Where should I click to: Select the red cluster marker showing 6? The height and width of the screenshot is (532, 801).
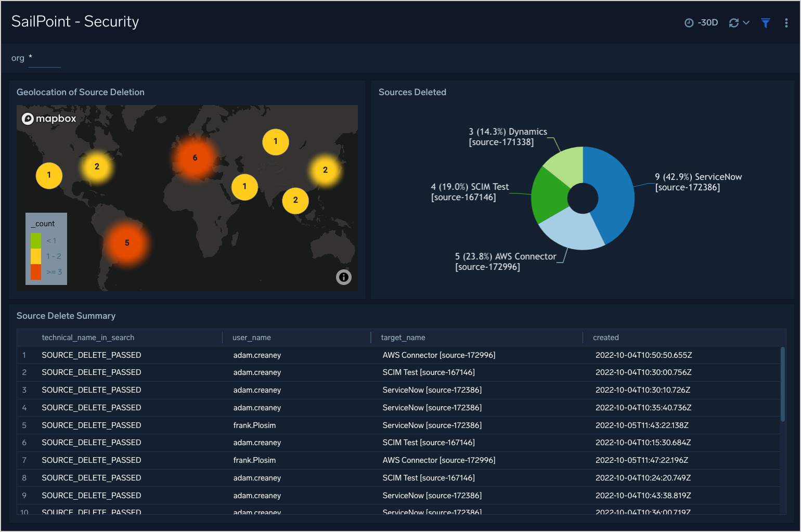pyautogui.click(x=195, y=158)
